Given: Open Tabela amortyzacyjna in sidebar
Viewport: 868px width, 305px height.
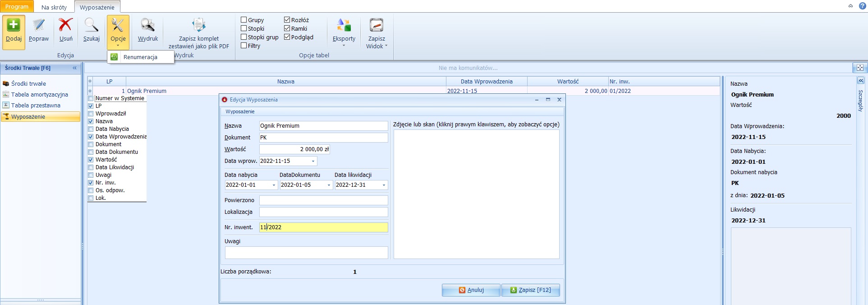Looking at the screenshot, I should [40, 95].
